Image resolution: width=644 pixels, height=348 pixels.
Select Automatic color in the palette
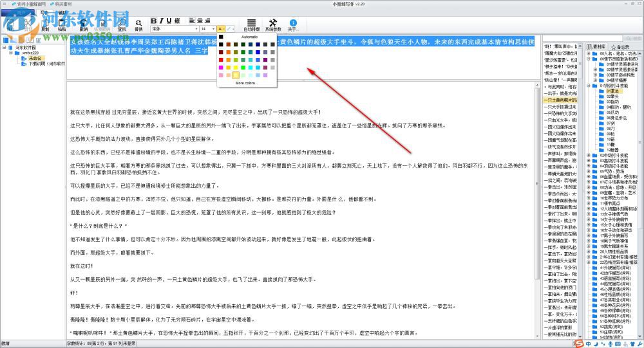[x=247, y=37]
